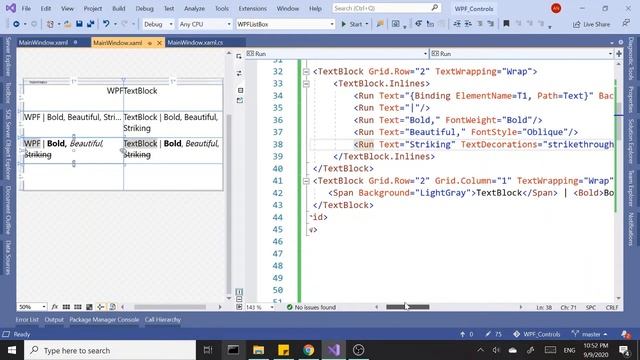
Task: Collapse TextBlock.Inlines on line 33
Action: tap(306, 84)
